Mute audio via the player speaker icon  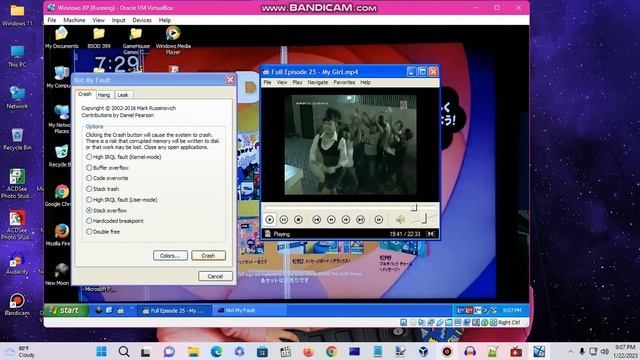coord(400,220)
